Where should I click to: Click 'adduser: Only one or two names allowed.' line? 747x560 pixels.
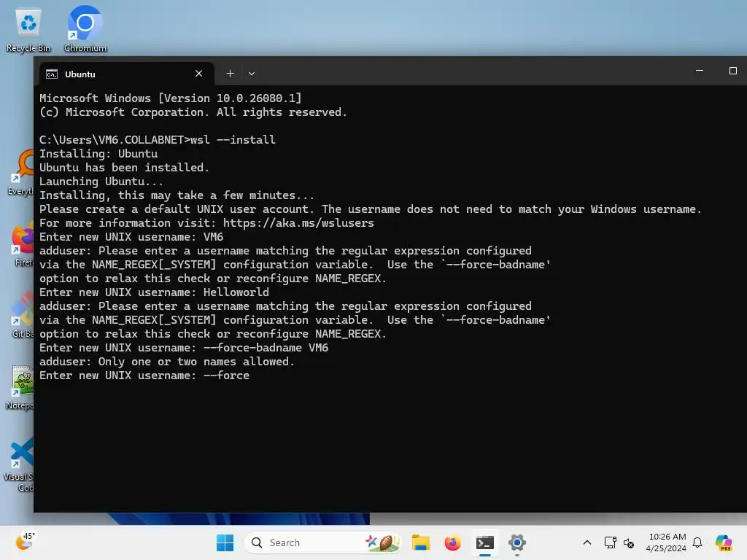(167, 362)
